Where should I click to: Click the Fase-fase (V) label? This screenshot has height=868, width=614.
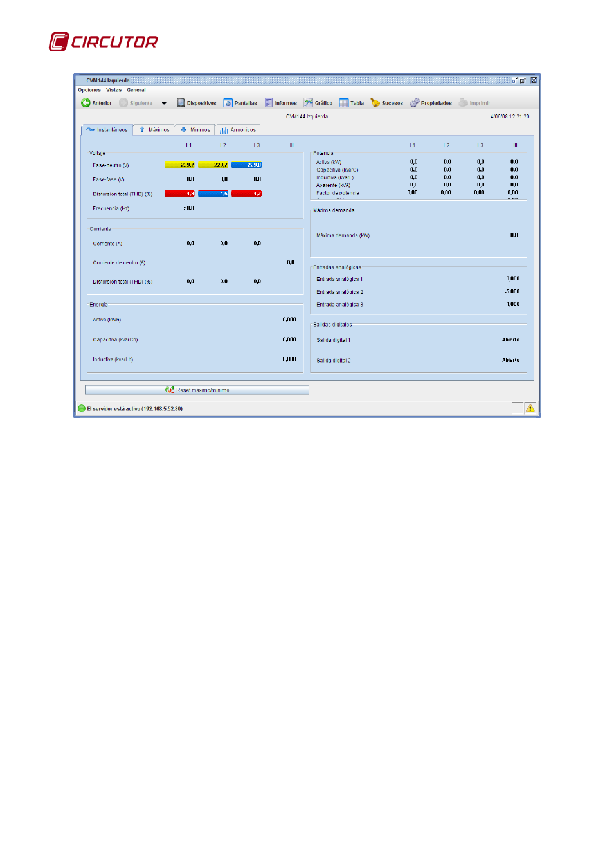[109, 179]
